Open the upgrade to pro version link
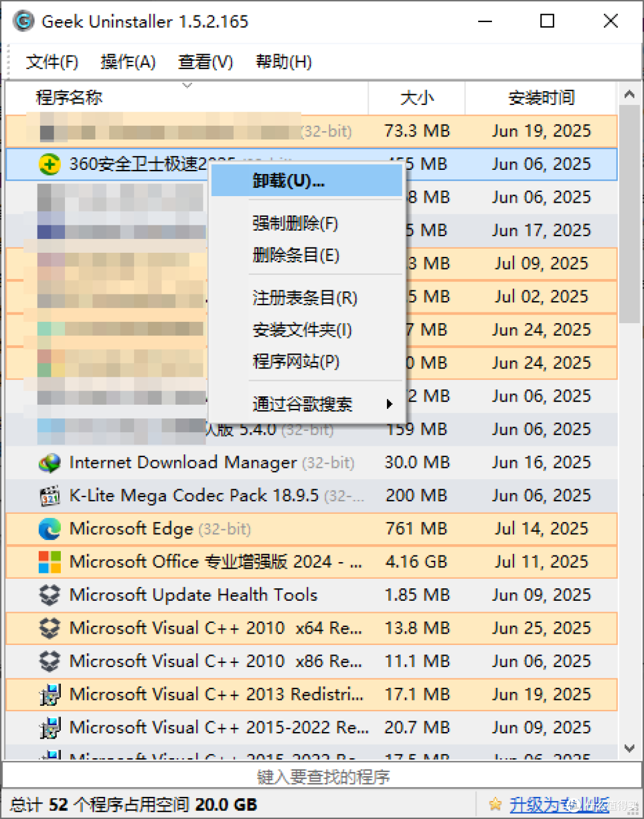 [x=559, y=805]
